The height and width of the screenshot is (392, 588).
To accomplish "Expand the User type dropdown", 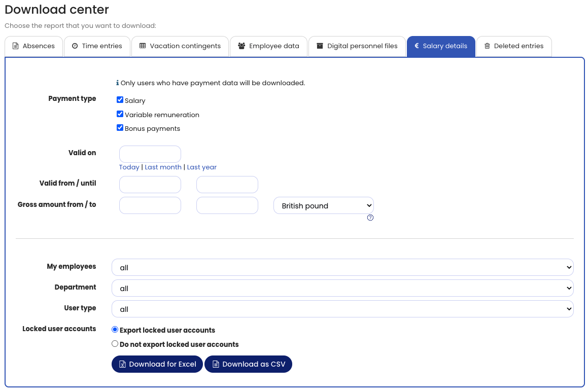I will click(x=342, y=309).
